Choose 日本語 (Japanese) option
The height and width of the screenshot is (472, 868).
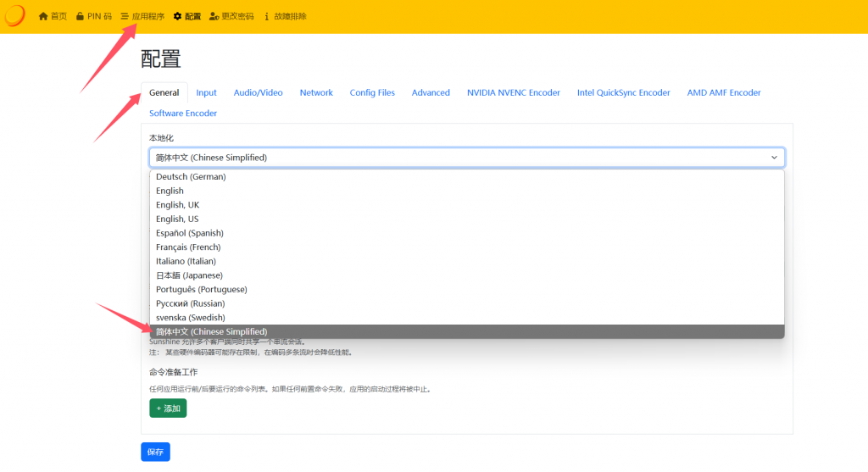467,275
